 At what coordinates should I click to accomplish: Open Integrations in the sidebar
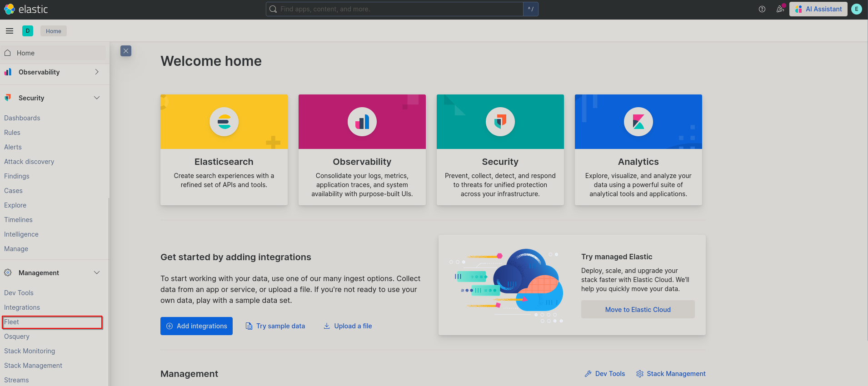[x=22, y=307]
